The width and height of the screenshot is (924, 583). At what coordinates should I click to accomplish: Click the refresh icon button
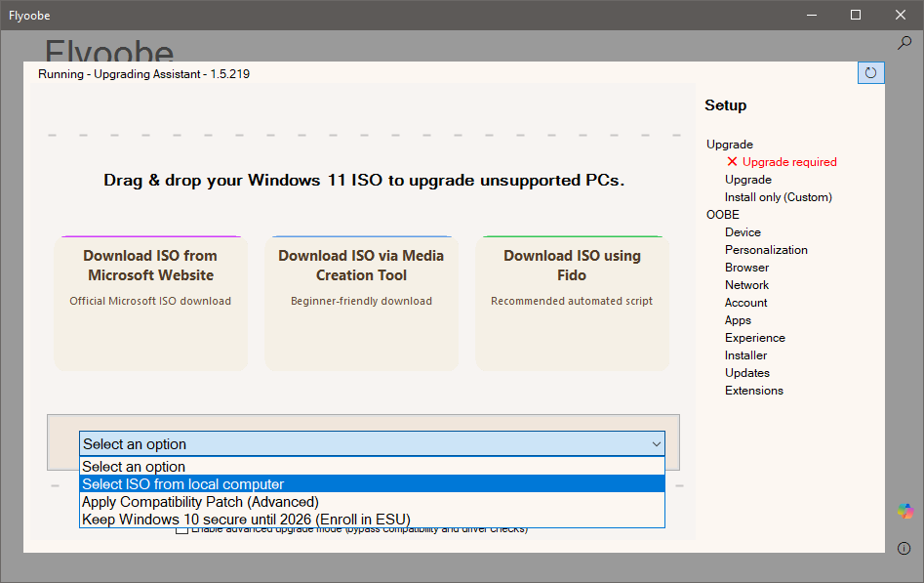pyautogui.click(x=871, y=73)
